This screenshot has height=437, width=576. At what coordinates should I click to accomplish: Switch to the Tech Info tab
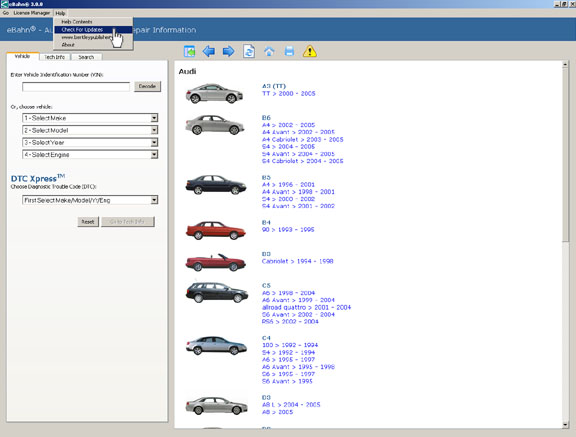tap(54, 57)
